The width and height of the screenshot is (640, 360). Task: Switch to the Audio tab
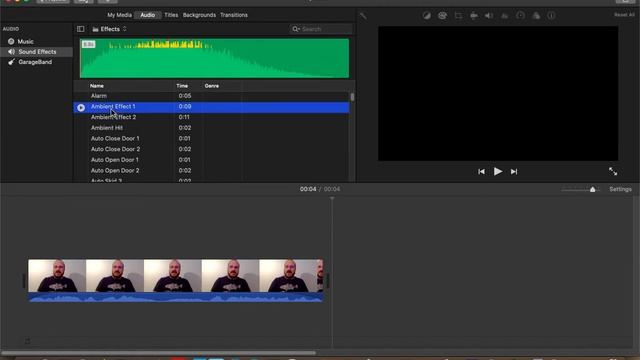[x=147, y=15]
